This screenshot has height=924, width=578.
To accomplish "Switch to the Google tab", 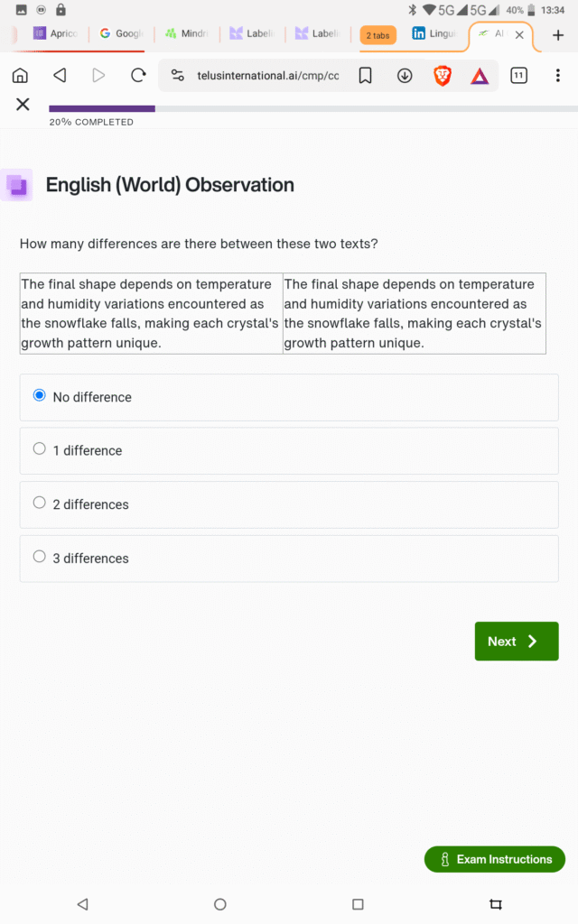I will click(121, 34).
